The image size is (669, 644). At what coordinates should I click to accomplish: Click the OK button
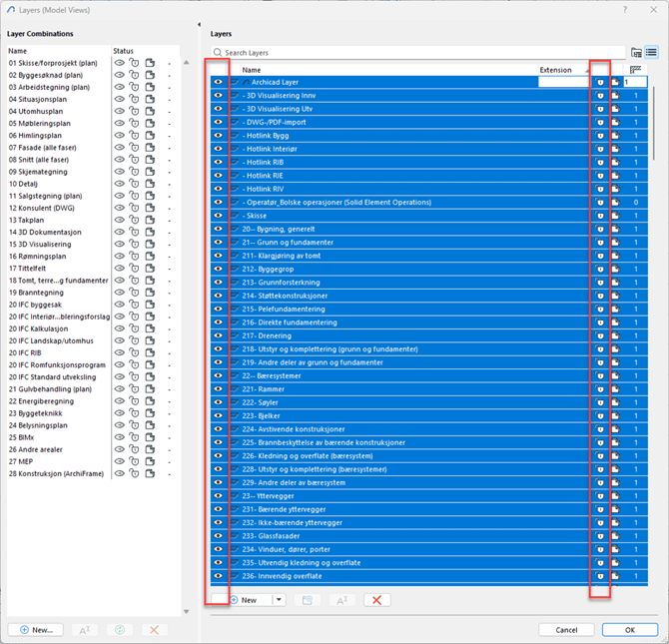click(x=629, y=630)
